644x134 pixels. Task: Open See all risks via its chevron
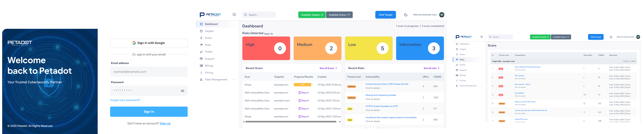click(x=439, y=68)
